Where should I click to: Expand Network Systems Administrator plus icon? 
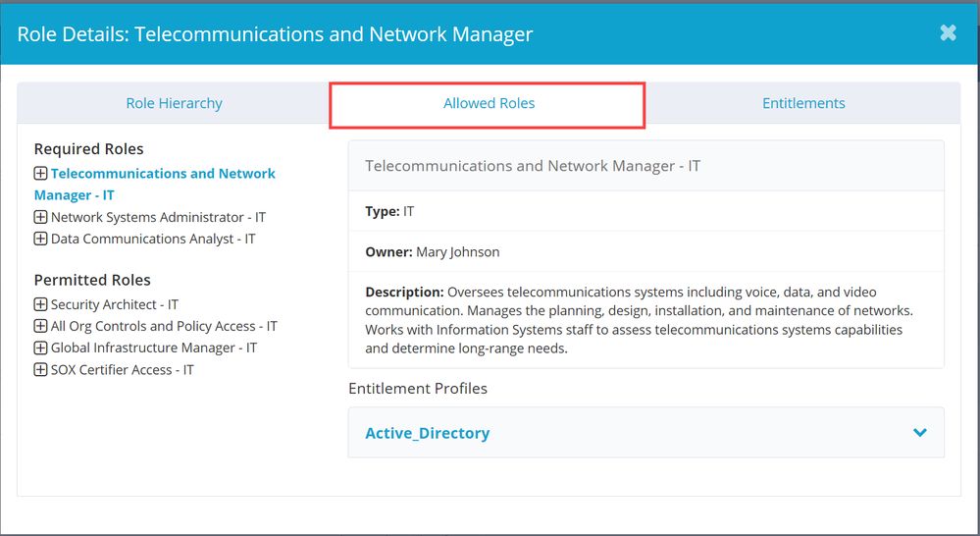pyautogui.click(x=40, y=217)
